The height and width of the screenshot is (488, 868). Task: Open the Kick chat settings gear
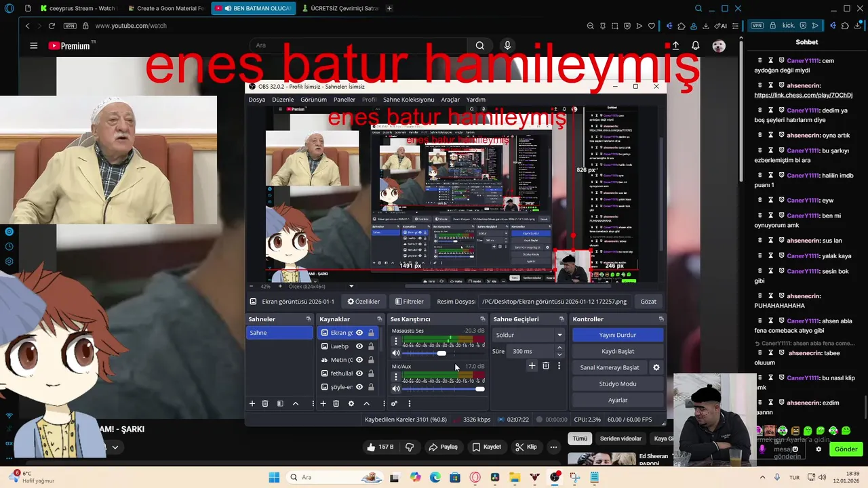818,449
